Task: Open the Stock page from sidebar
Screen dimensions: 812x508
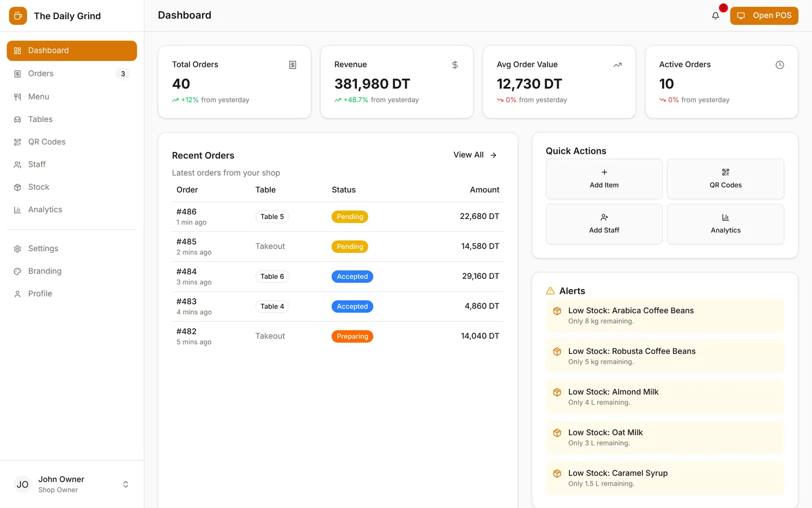Action: point(72,187)
